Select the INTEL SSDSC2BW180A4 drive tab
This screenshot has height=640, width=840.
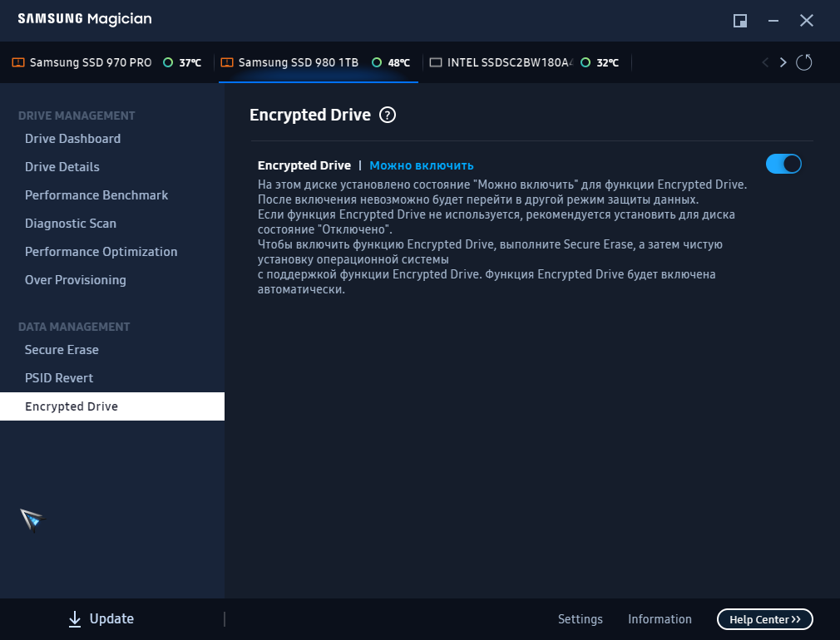510,62
